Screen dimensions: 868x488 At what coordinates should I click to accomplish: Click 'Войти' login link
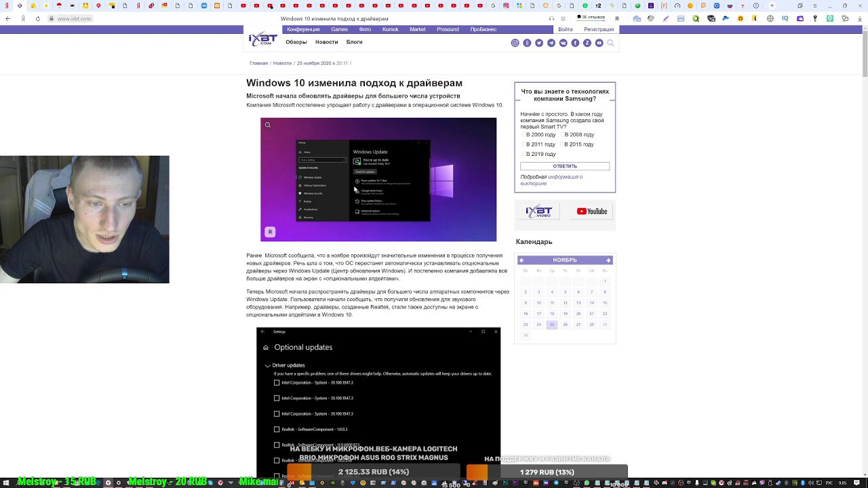(566, 30)
